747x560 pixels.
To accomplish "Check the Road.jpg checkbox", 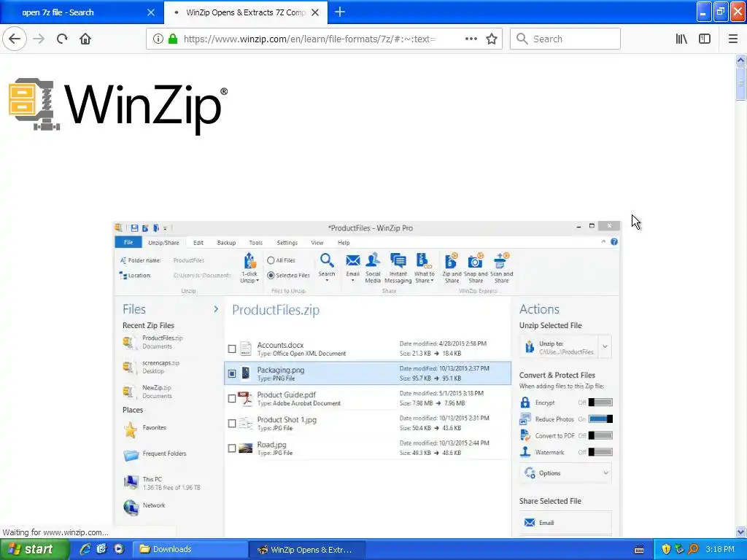I will pyautogui.click(x=232, y=448).
